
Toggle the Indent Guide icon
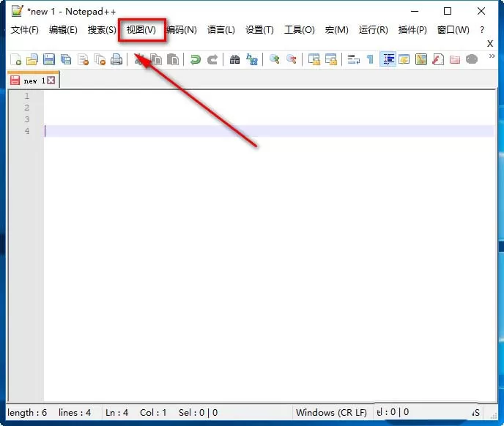coord(388,60)
